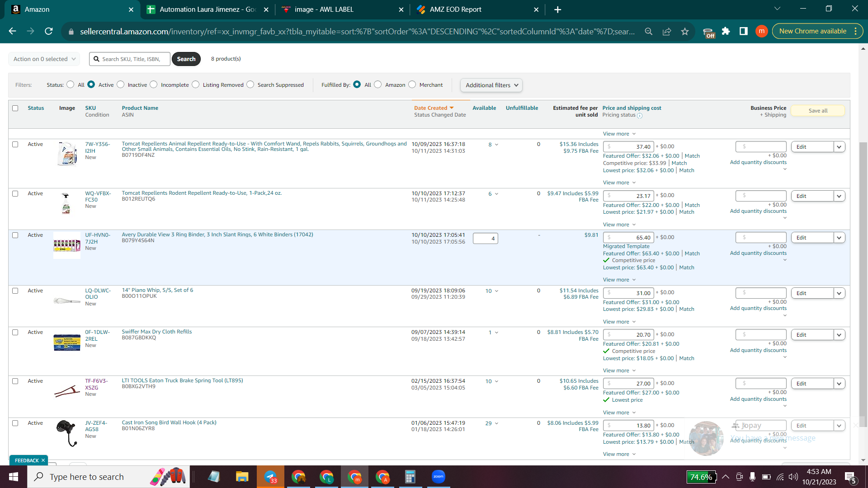Filter Fulfilled By Amazon
This screenshot has height=488, width=868.
378,84
